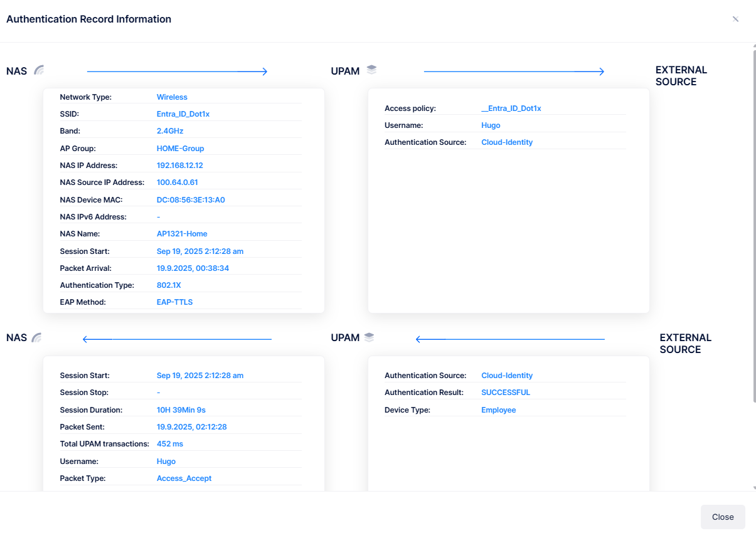Click the EAP-TTLS EAP method value
The width and height of the screenshot is (756, 538).
coord(174,302)
